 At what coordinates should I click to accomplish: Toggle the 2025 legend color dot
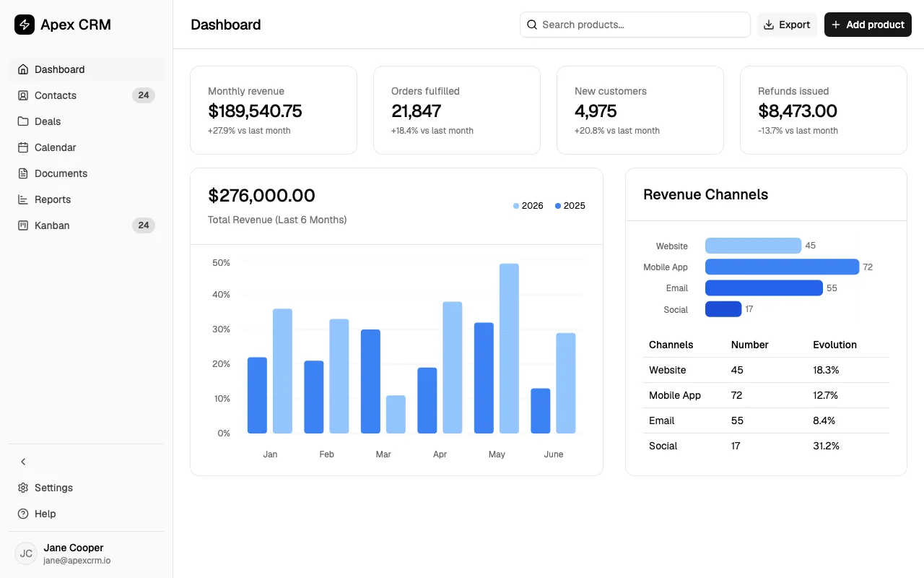(558, 206)
